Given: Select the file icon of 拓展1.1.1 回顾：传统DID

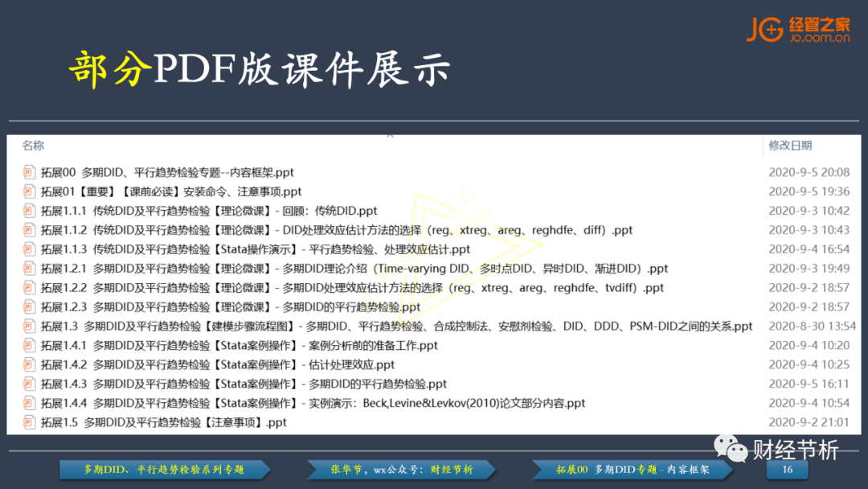Looking at the screenshot, I should coord(30,211).
